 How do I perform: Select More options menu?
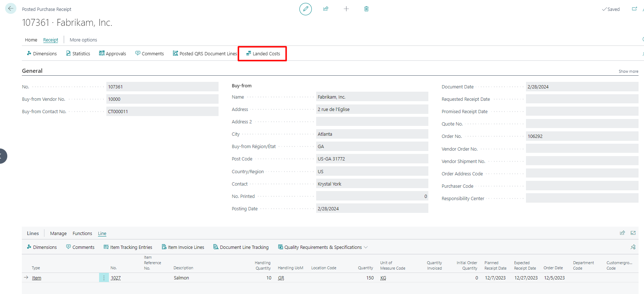(83, 40)
